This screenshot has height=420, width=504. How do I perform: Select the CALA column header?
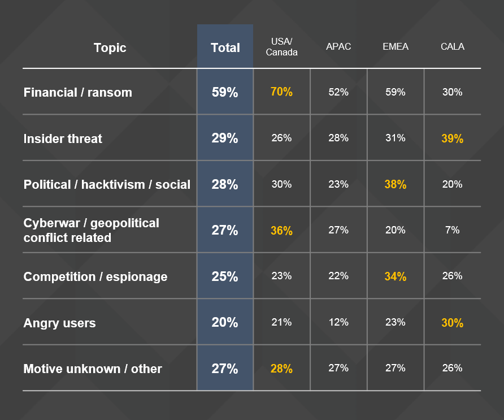pyautogui.click(x=453, y=47)
